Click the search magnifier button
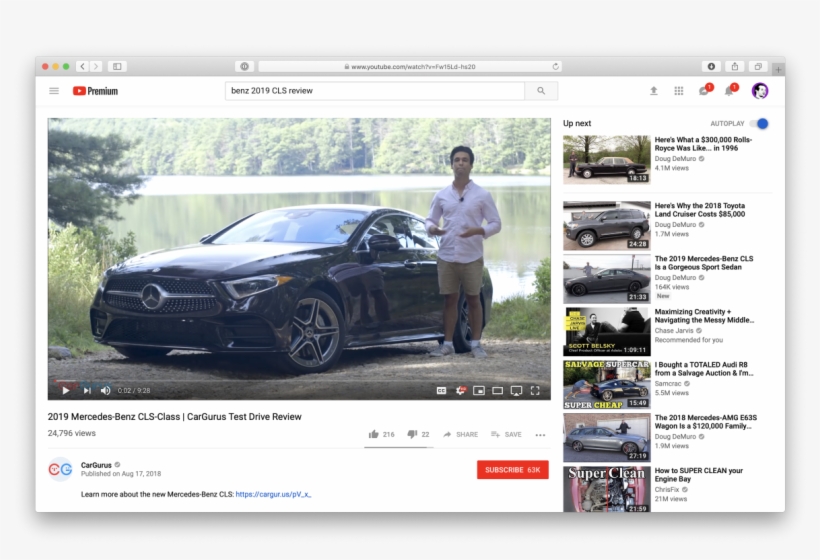This screenshot has width=820, height=560. pos(541,91)
